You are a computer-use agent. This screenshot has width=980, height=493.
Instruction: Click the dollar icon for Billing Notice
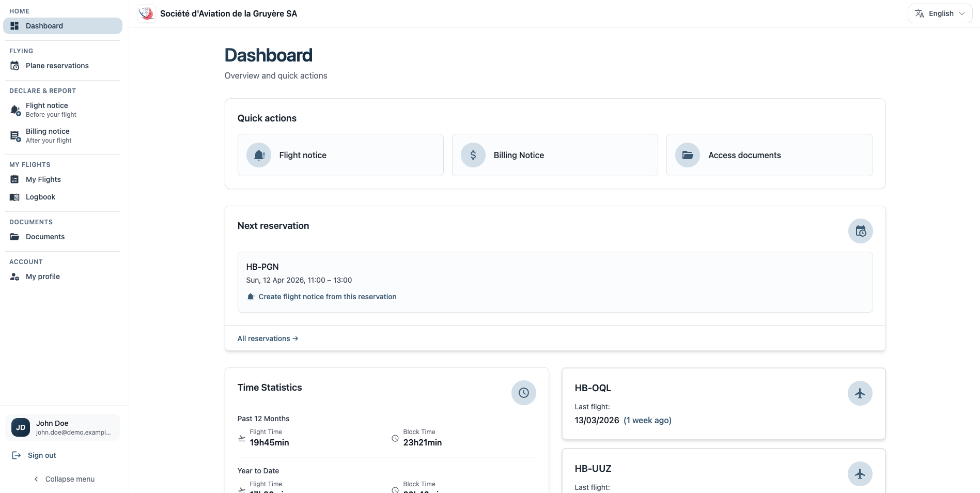[x=473, y=155]
